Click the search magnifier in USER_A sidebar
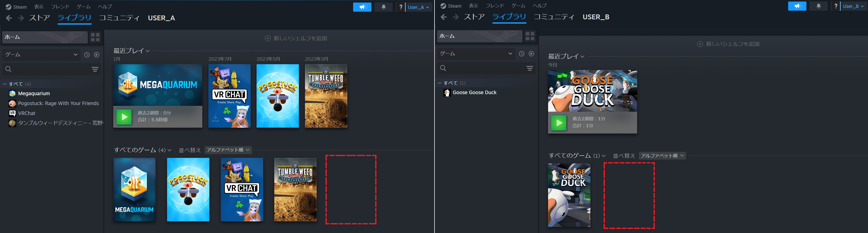 tap(8, 69)
